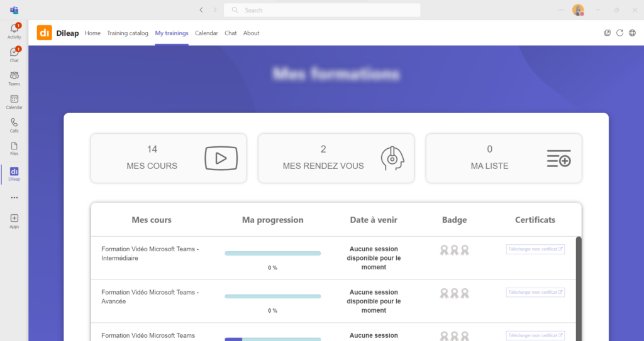
Task: Click the Date à venir column header
Action: click(x=374, y=220)
